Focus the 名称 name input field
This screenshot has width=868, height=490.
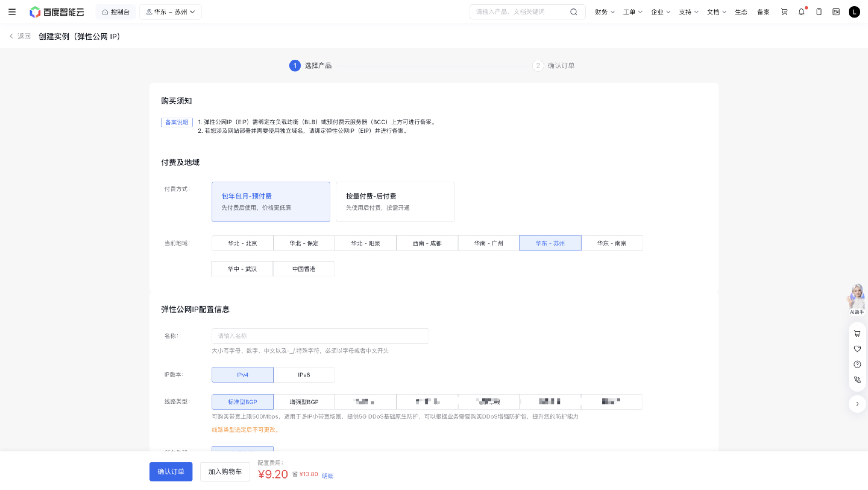(320, 336)
